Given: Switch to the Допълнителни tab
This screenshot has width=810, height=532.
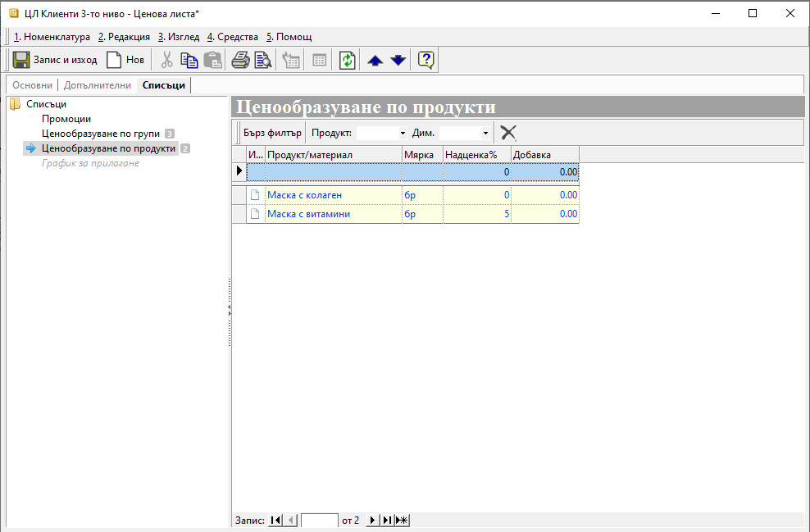Looking at the screenshot, I should click(98, 85).
